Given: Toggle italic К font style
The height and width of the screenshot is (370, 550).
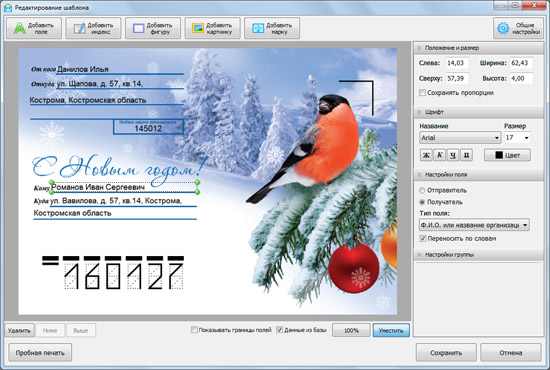Looking at the screenshot, I should (x=440, y=155).
